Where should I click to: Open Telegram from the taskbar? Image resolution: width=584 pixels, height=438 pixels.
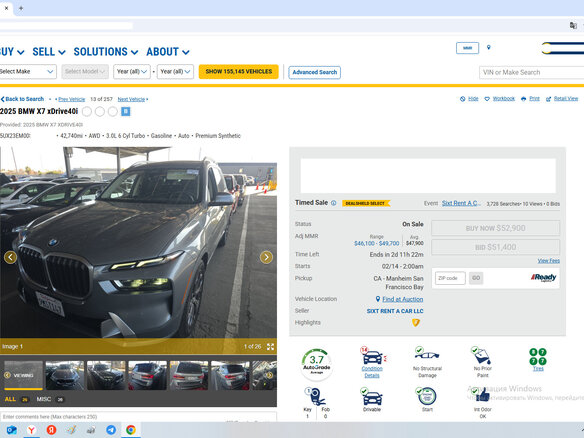coord(111,430)
